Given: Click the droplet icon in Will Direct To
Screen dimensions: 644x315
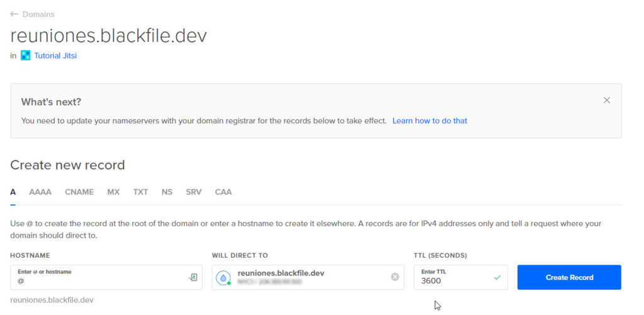Looking at the screenshot, I should coord(223,278).
